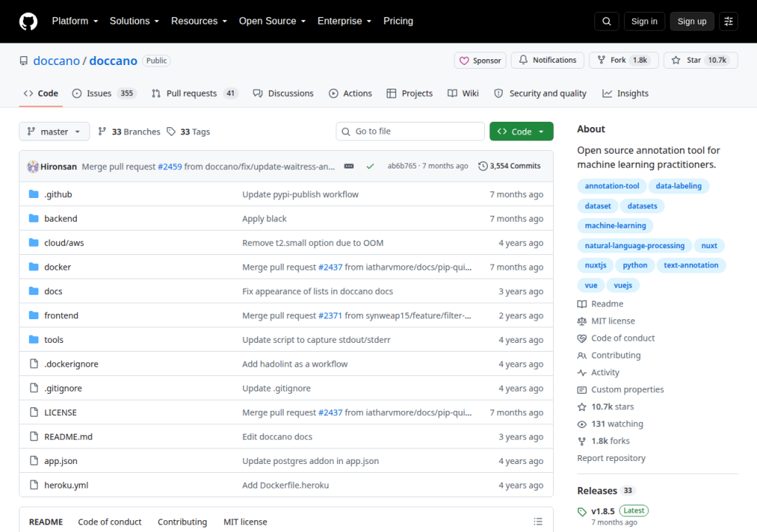Open Hironsan's avatar
757x532 pixels.
tap(33, 166)
